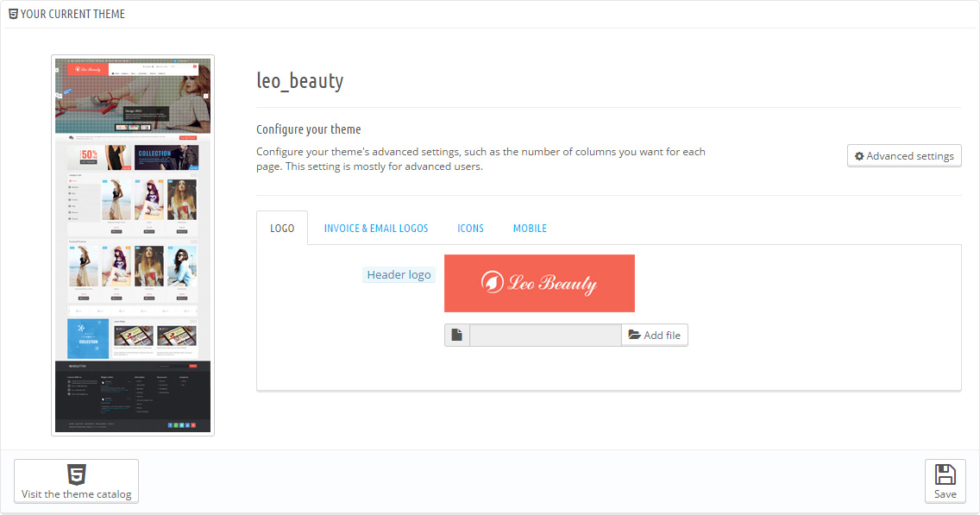The image size is (980, 515).
Task: Click the HTML5 shield above Visit the theme catalog
Action: [x=77, y=474]
